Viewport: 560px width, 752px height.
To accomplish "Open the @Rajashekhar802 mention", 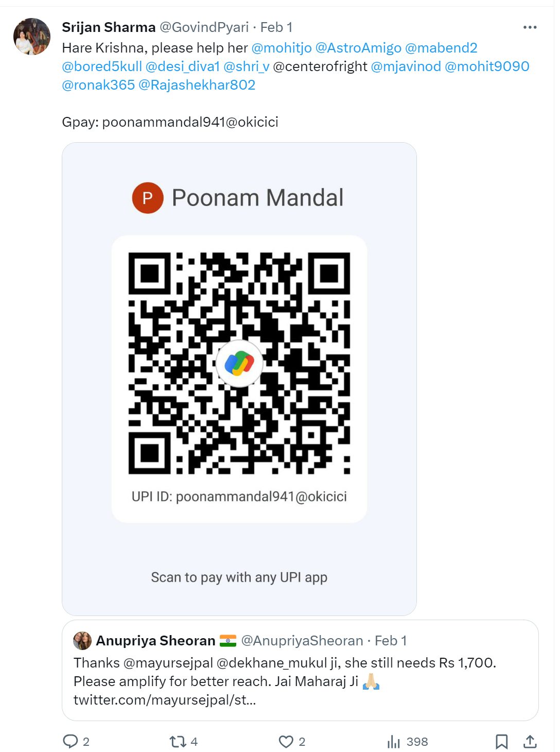I will click(197, 85).
